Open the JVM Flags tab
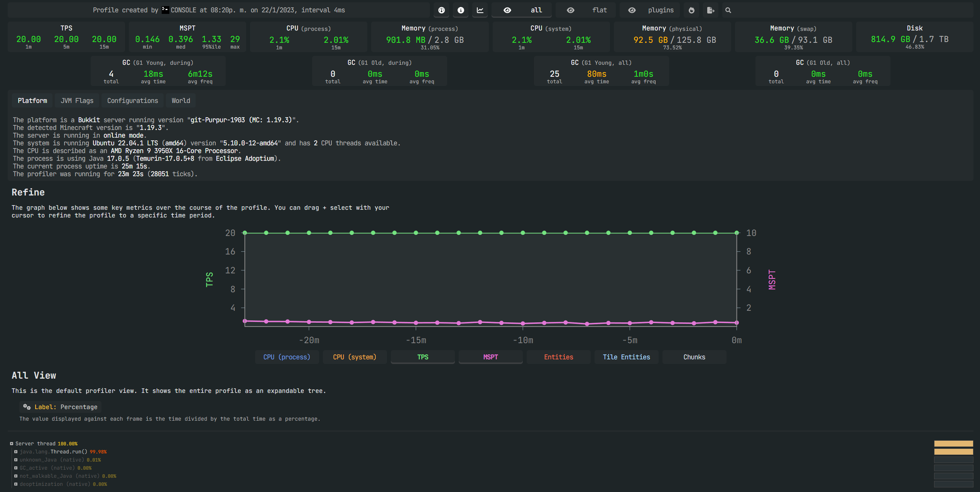 coord(77,101)
